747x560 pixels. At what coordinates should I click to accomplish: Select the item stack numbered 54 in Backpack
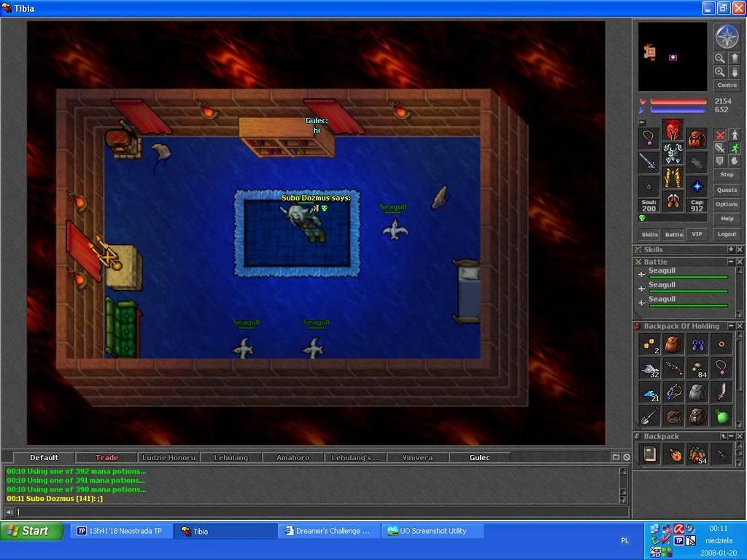point(697,454)
